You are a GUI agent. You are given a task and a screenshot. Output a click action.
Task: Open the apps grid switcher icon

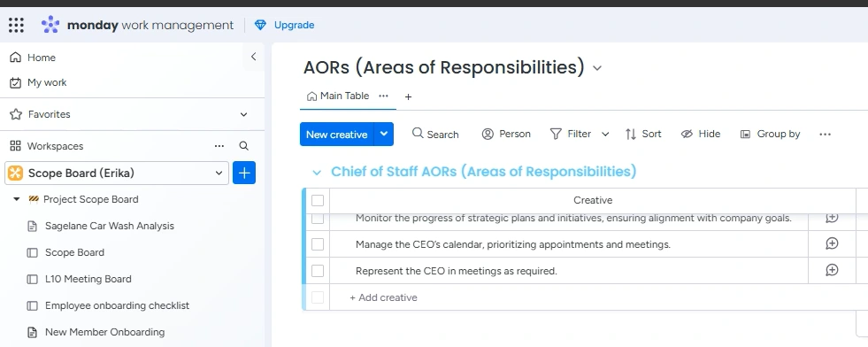click(x=16, y=25)
